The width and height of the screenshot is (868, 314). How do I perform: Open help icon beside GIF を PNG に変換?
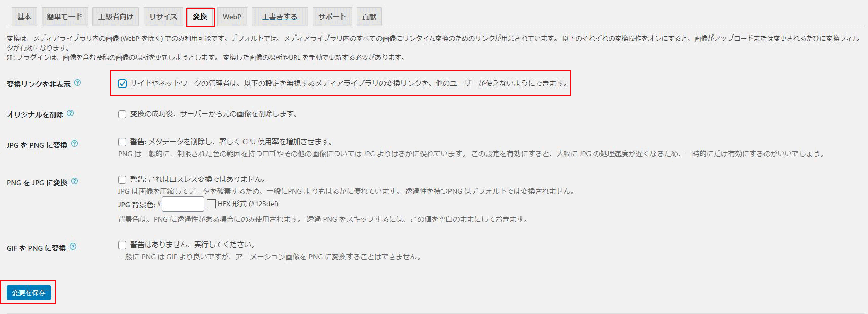click(73, 247)
